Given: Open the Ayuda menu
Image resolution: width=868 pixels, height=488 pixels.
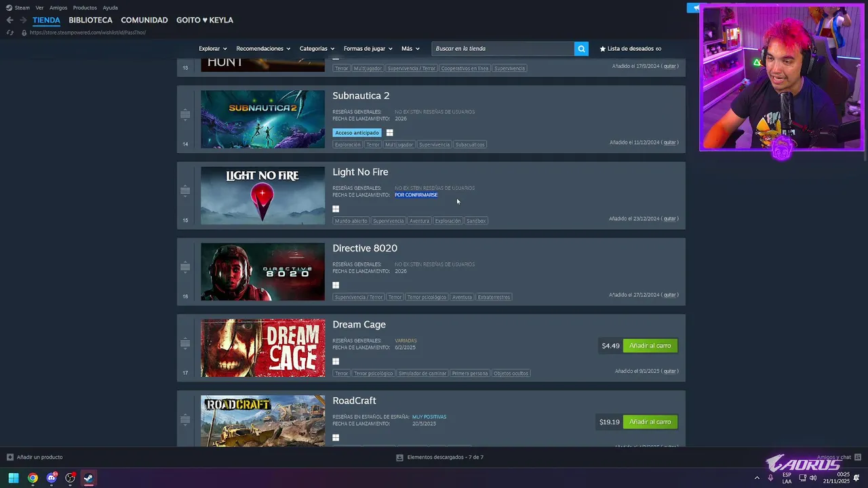Looking at the screenshot, I should [x=111, y=8].
